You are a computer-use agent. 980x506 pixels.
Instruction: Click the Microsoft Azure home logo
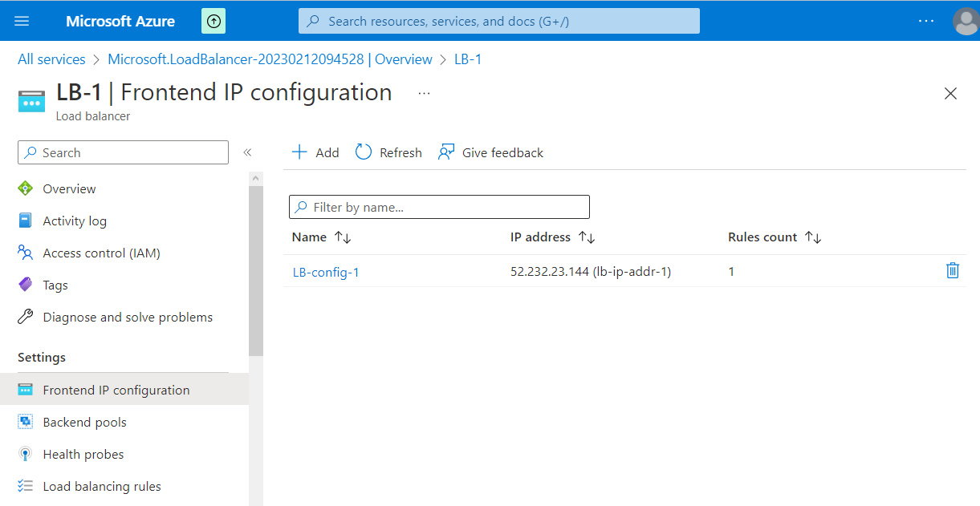120,21
